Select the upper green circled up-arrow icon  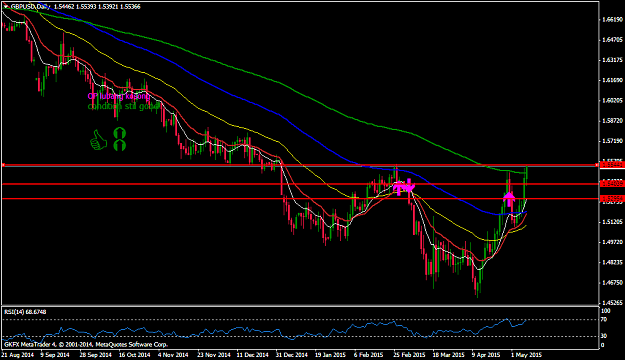[x=120, y=133]
